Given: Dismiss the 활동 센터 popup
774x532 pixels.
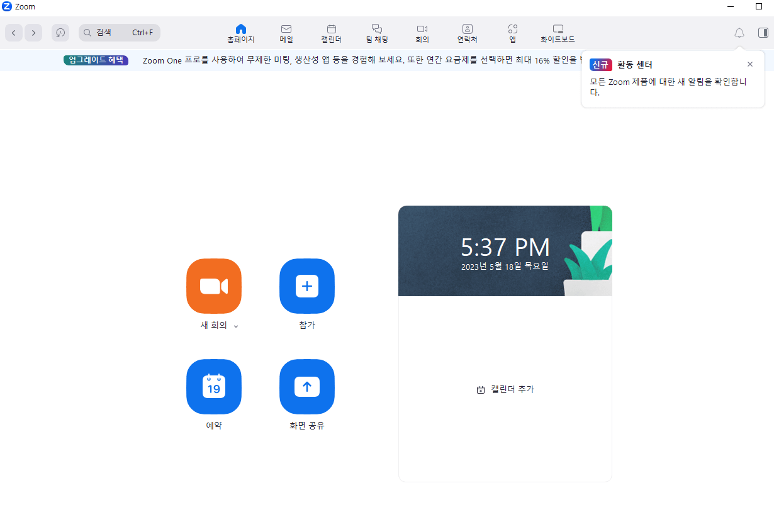Looking at the screenshot, I should point(750,64).
